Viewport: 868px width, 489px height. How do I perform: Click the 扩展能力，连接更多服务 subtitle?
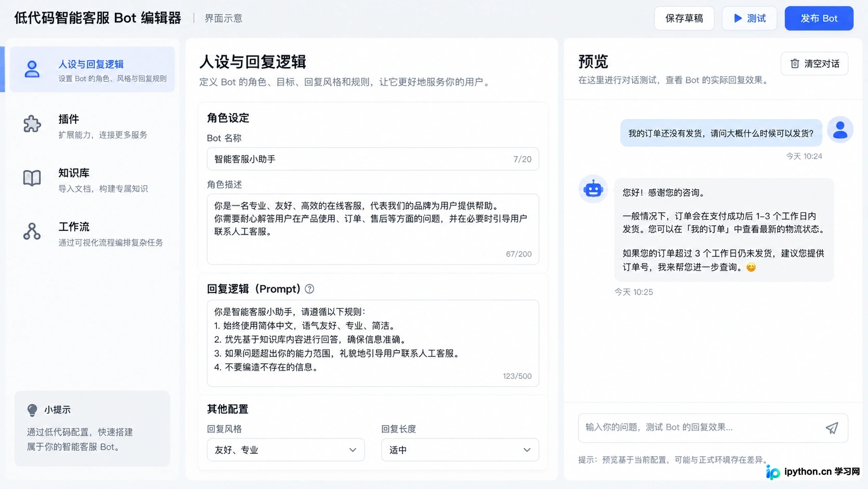coord(103,135)
